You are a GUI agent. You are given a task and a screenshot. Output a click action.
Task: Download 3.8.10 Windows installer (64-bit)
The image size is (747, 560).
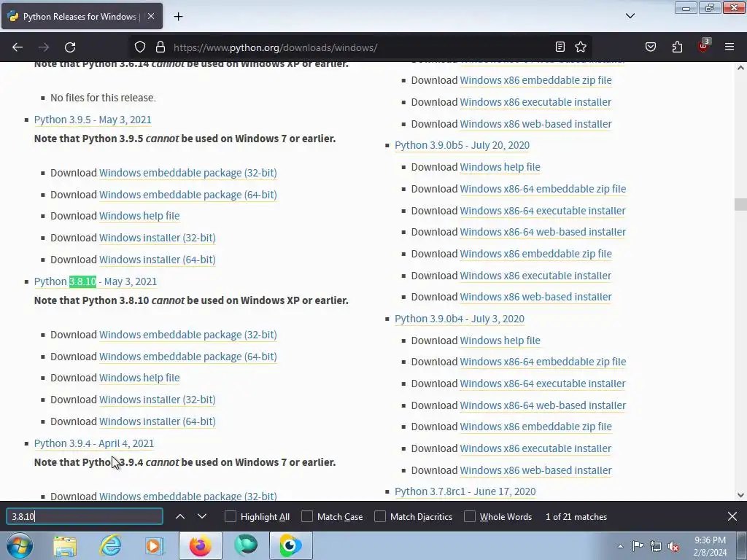(158, 421)
